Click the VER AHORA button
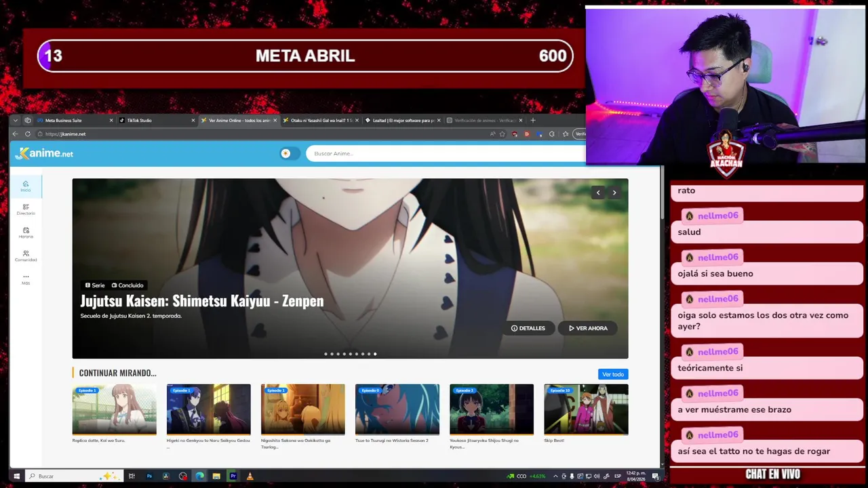Viewport: 868px width, 488px height. pyautogui.click(x=588, y=328)
